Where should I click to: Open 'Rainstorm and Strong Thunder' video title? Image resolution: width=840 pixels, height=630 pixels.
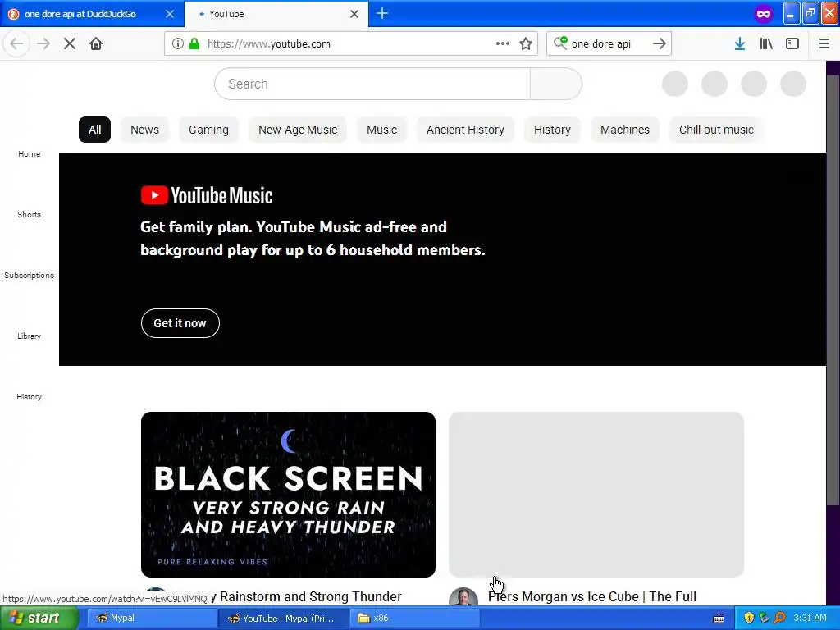(x=311, y=596)
